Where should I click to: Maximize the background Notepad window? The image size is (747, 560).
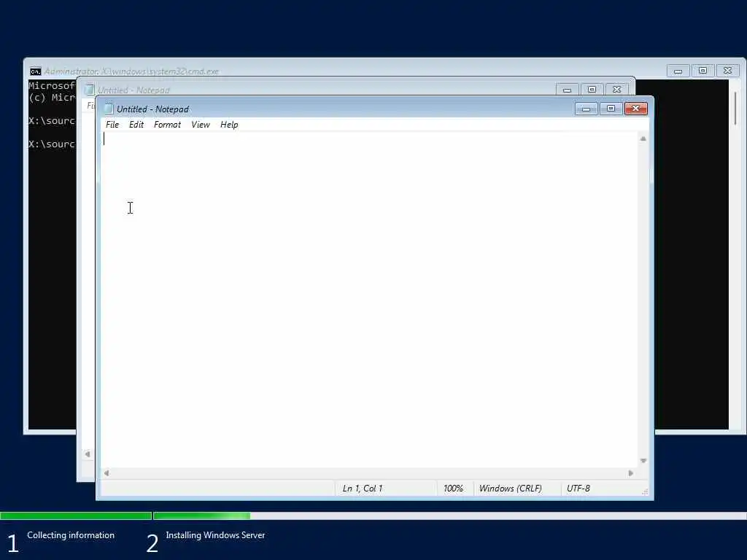592,90
